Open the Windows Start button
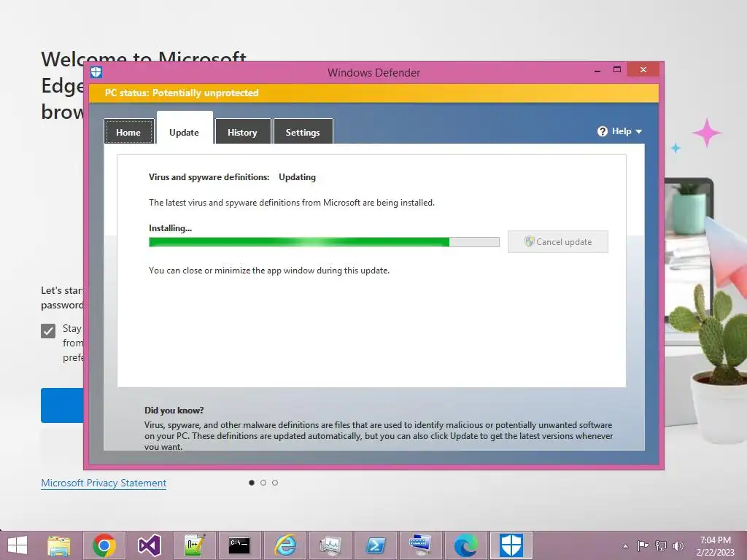The image size is (747, 560). tap(18, 545)
